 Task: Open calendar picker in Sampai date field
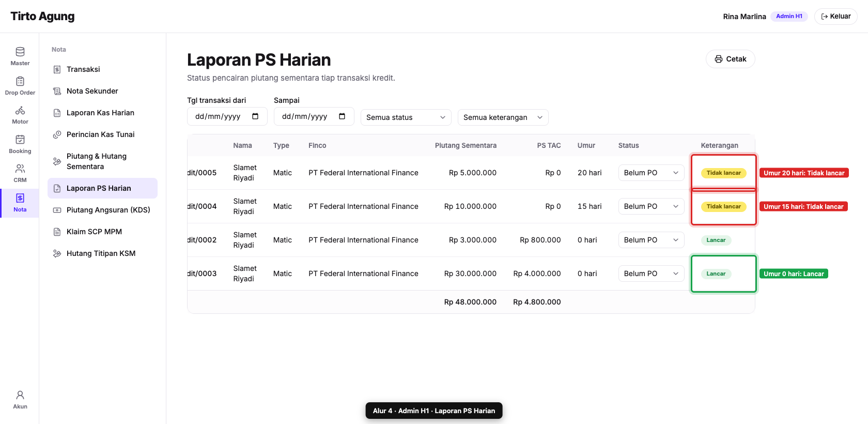(342, 116)
